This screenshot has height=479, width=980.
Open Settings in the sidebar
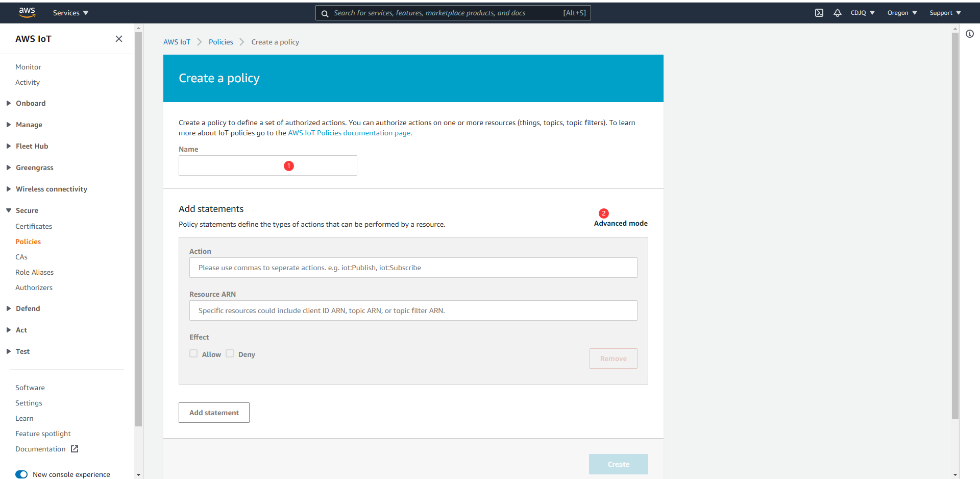click(x=29, y=403)
